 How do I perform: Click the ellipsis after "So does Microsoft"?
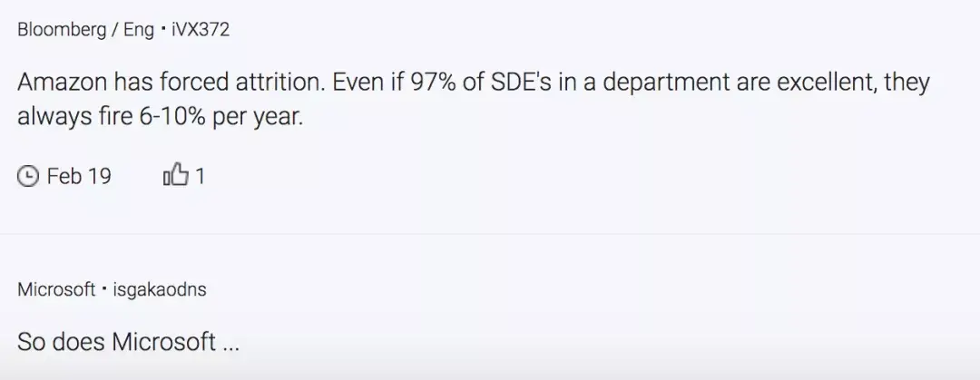pyautogui.click(x=230, y=344)
